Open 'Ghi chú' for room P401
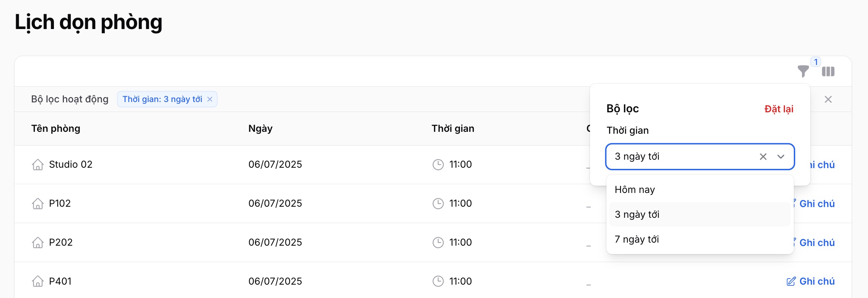Screen dimensions: 868x298 click(x=811, y=281)
